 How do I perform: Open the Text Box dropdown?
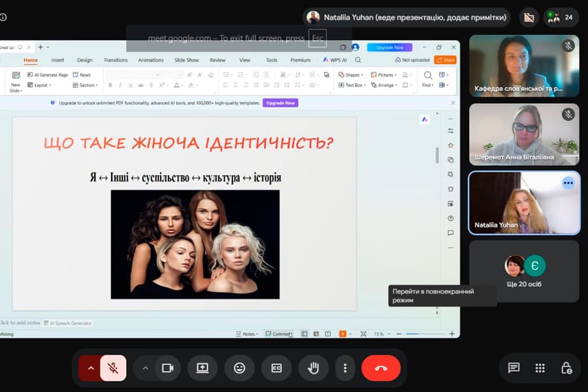351,85
